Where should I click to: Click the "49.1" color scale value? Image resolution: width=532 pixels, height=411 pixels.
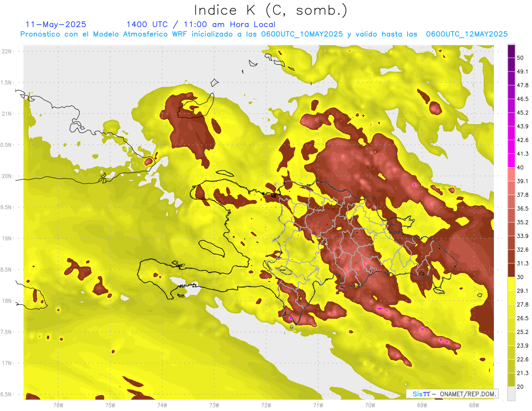click(522, 71)
